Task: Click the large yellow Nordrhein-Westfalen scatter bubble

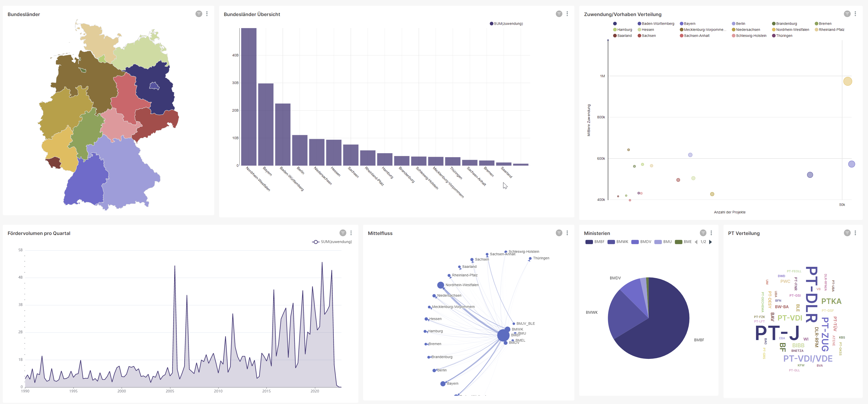Action: [x=847, y=81]
